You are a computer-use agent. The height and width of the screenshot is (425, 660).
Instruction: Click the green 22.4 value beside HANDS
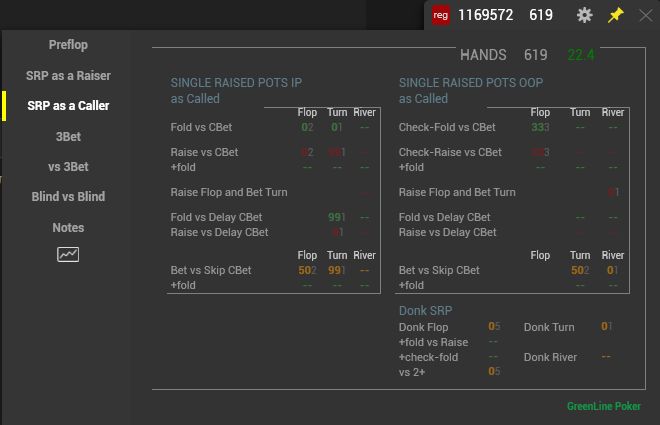(581, 55)
